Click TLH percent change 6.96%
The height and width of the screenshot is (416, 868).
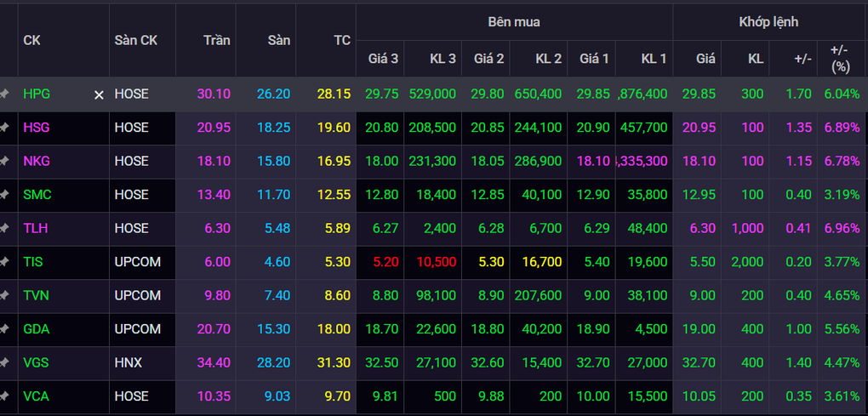(x=842, y=229)
